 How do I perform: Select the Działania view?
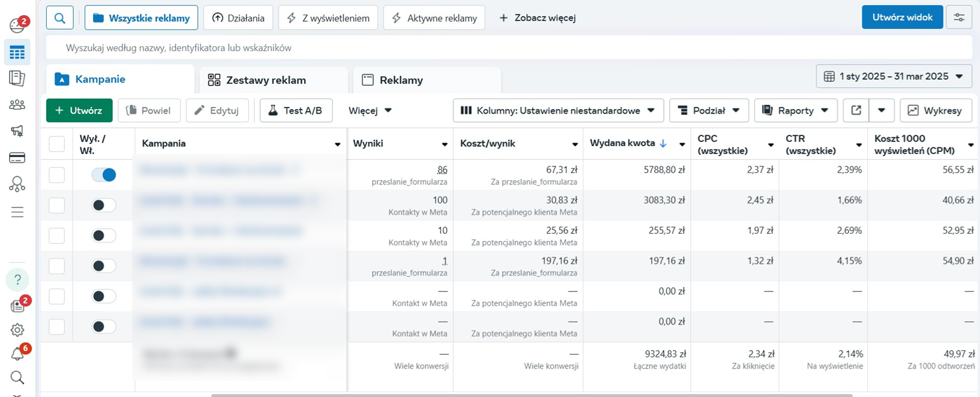tap(239, 18)
